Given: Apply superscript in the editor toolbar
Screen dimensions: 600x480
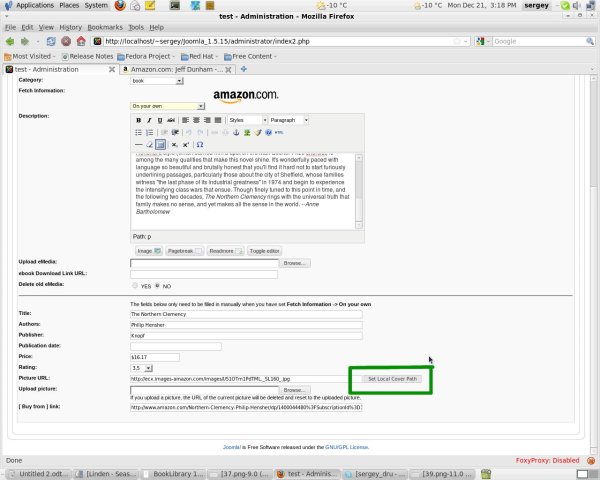Looking at the screenshot, I should pyautogui.click(x=186, y=145).
